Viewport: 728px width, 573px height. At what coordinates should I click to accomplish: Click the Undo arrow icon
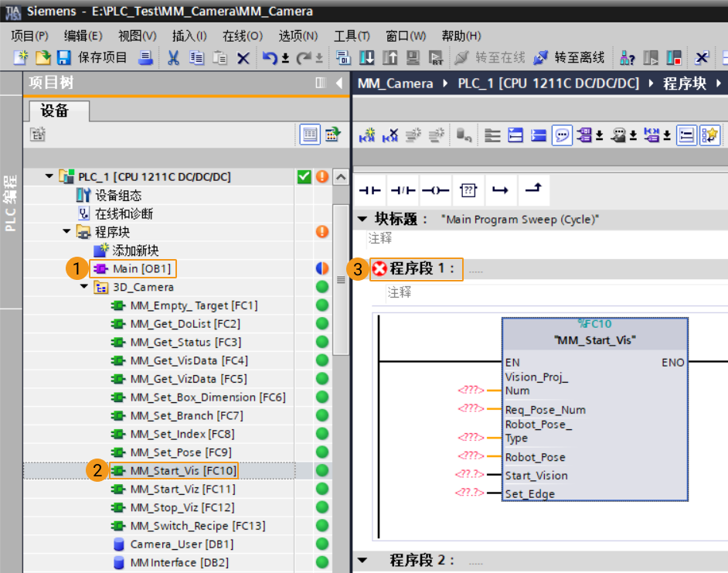coord(270,58)
